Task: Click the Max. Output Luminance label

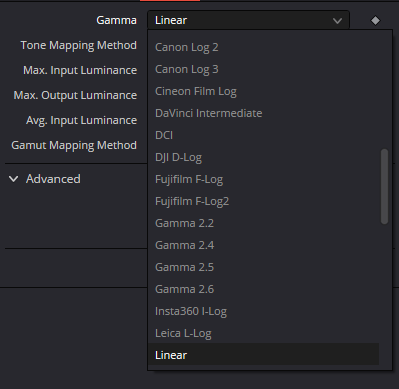Action: coord(75,96)
